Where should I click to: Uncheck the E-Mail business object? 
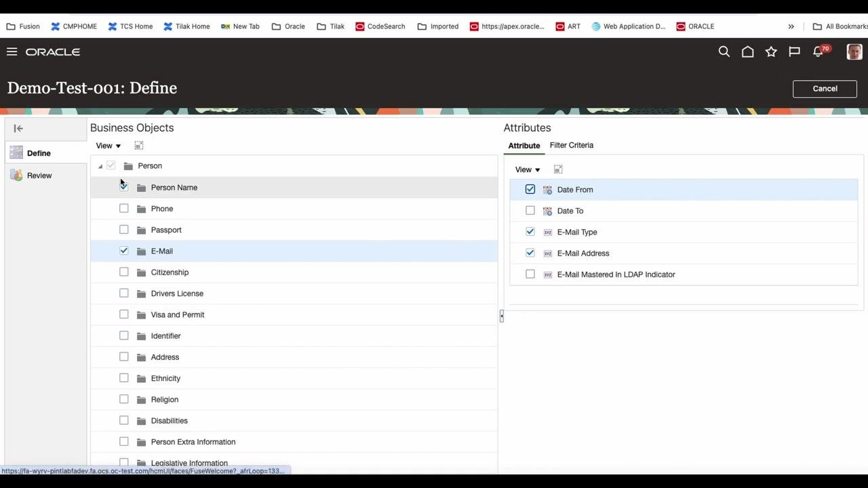coord(123,251)
